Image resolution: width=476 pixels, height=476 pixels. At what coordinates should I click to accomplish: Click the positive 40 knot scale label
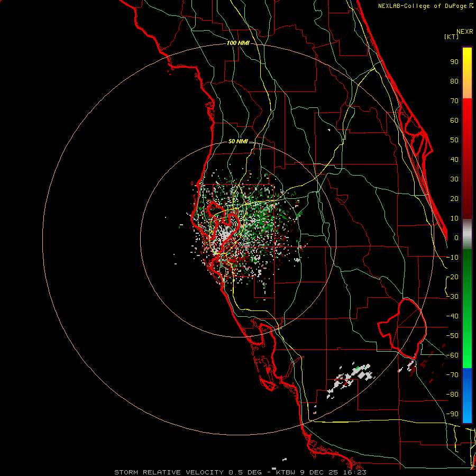tap(454, 159)
